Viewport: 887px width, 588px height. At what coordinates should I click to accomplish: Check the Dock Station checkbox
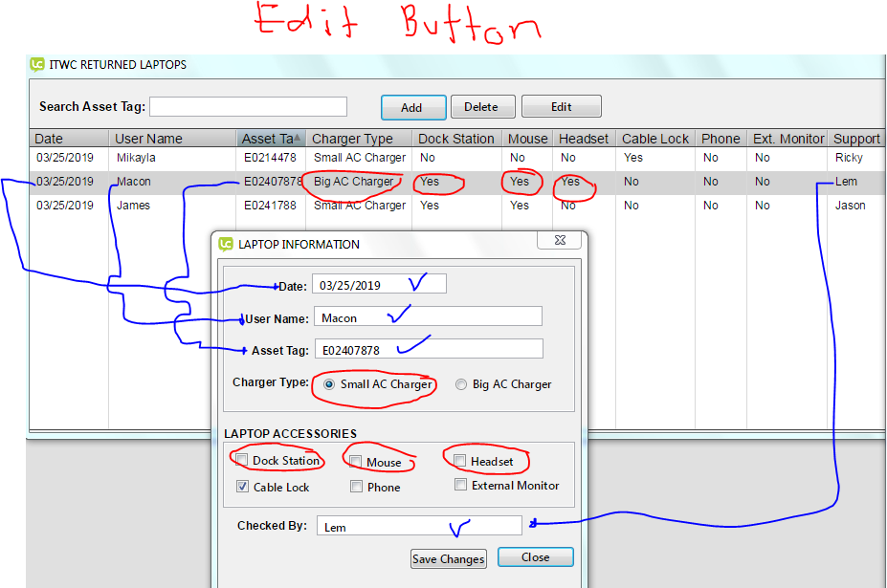click(x=243, y=461)
